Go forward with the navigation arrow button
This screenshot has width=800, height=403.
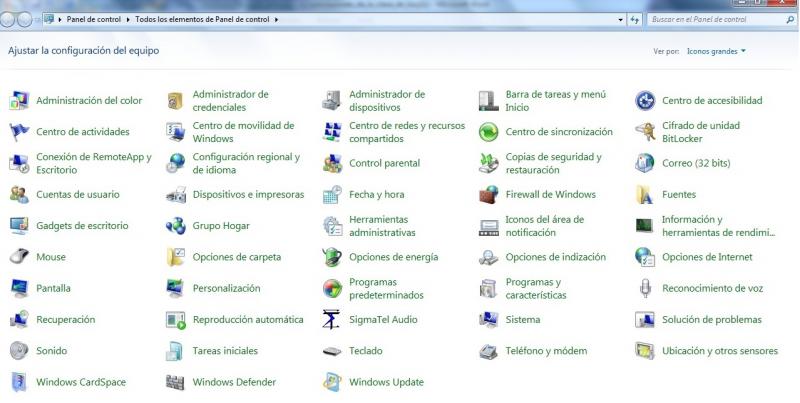click(24, 19)
